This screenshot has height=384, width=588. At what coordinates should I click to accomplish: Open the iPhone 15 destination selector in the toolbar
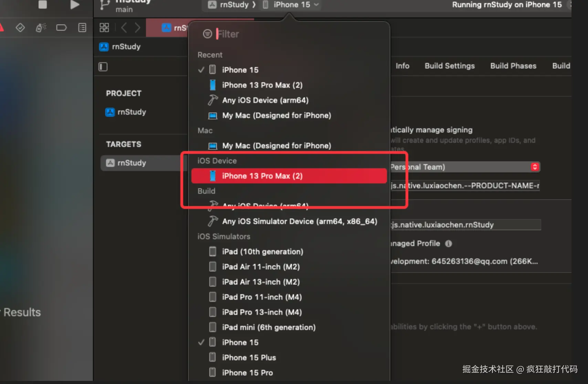tap(291, 5)
